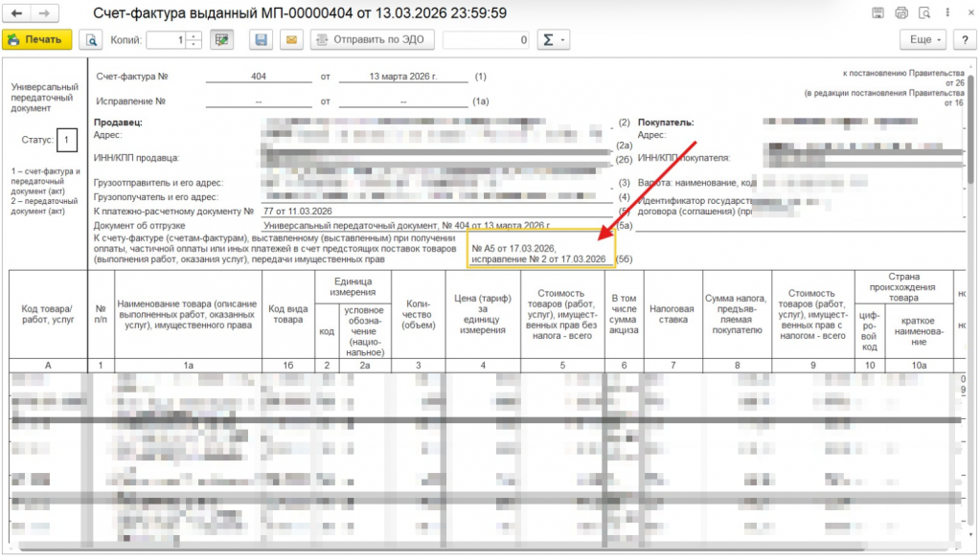The height and width of the screenshot is (560, 980).
Task: Click the title bar printer icon
Action: pyautogui.click(x=901, y=12)
